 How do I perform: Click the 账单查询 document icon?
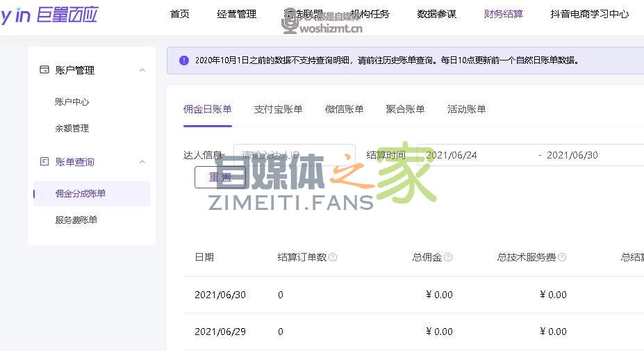point(44,161)
